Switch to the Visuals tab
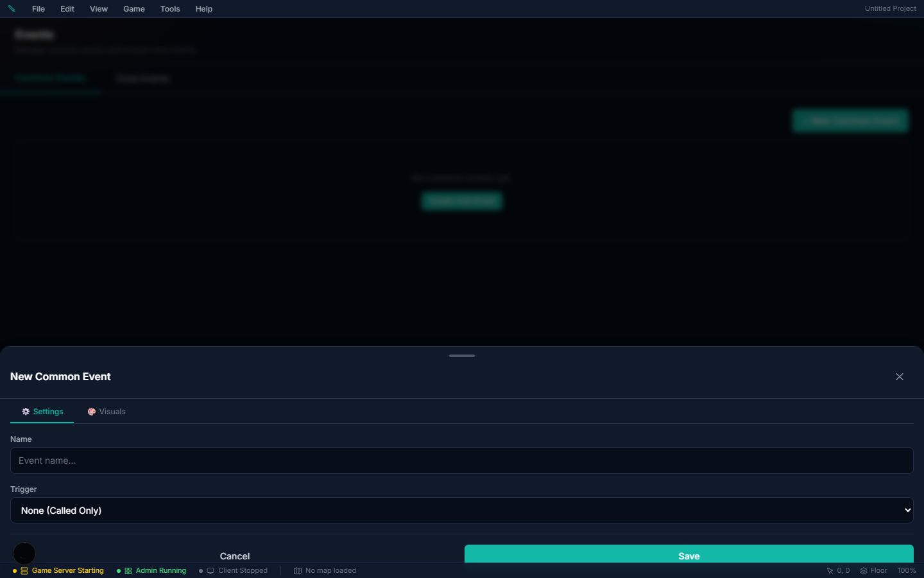This screenshot has height=578, width=924. coord(107,412)
